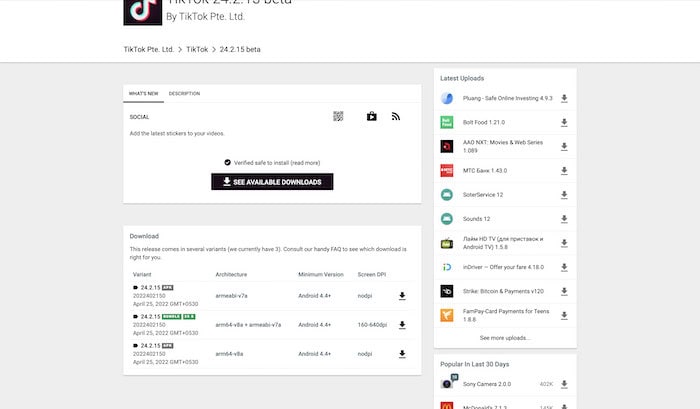The width and height of the screenshot is (700, 409).
Task: Download FamPay-Card Payments for Teens
Action: tap(564, 315)
